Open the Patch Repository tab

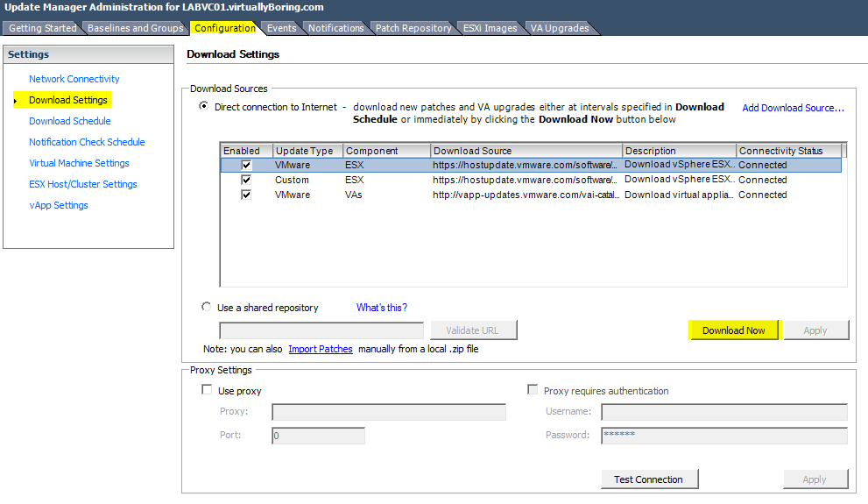(413, 28)
